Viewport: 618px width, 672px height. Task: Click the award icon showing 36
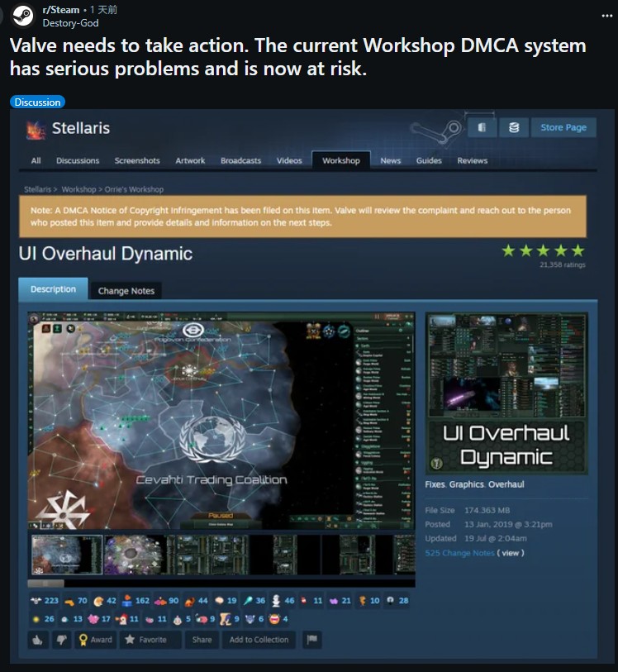coord(248,601)
